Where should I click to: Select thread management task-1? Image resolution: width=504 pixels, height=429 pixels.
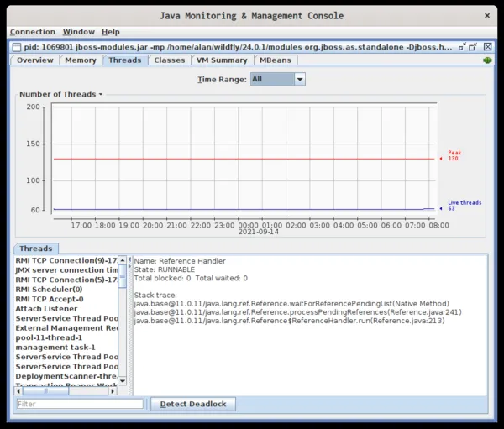point(66,347)
